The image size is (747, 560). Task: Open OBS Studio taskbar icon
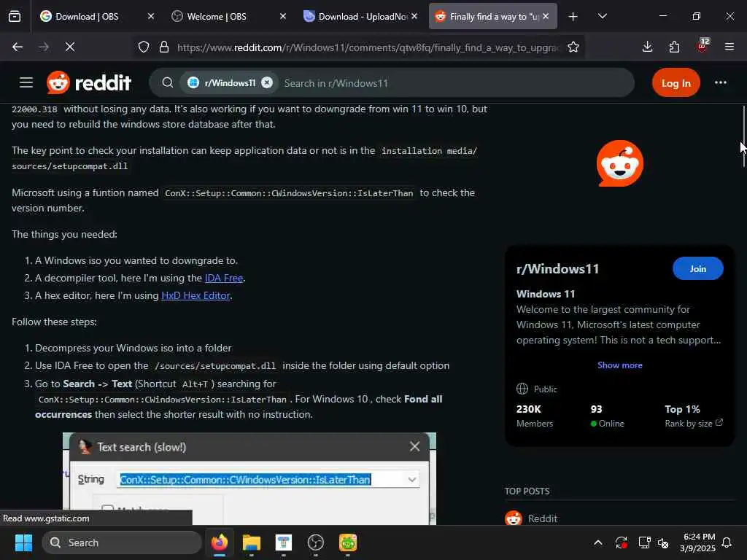(x=316, y=542)
